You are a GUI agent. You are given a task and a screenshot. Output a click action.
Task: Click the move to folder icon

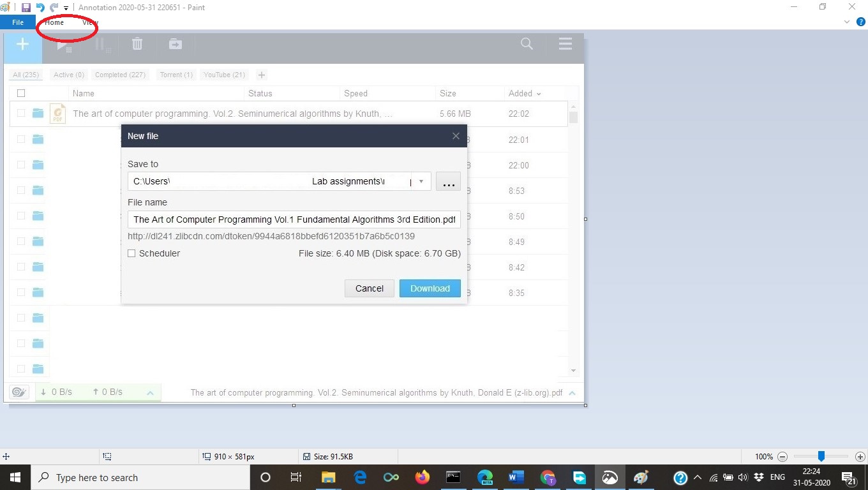click(x=175, y=44)
